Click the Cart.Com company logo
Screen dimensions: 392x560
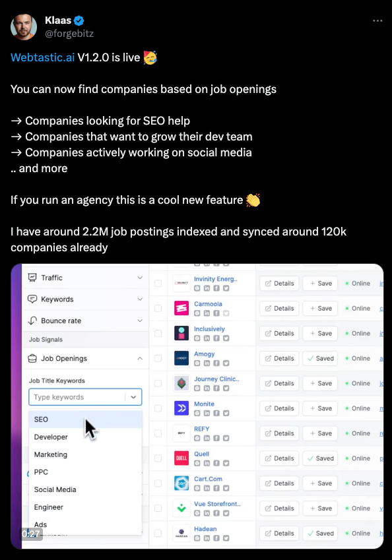click(x=181, y=483)
